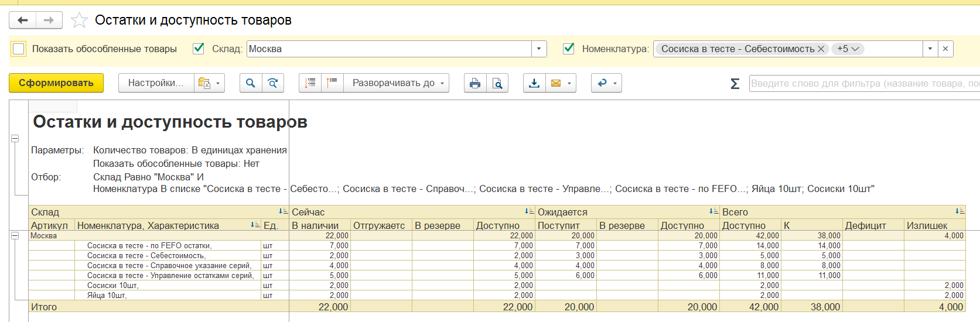Click the back navigation arrow

point(22,20)
